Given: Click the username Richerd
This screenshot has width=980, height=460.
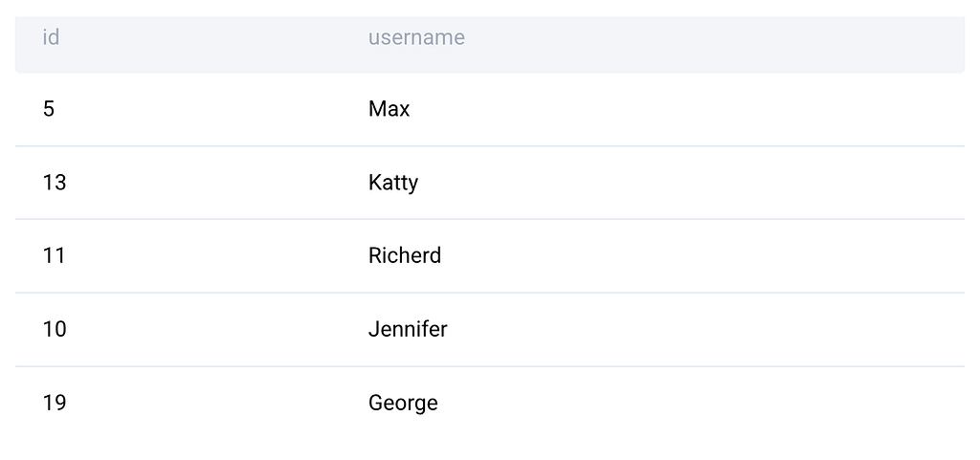Looking at the screenshot, I should [405, 256].
